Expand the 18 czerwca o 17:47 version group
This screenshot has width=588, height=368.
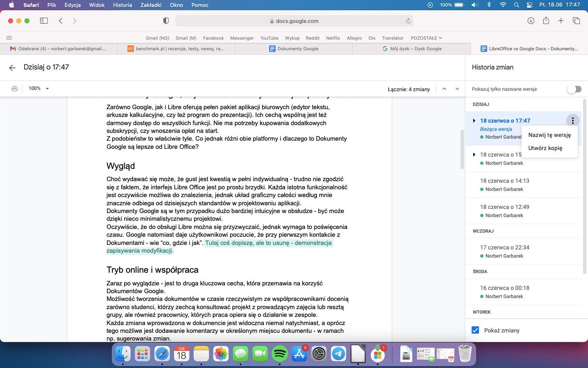(x=474, y=121)
